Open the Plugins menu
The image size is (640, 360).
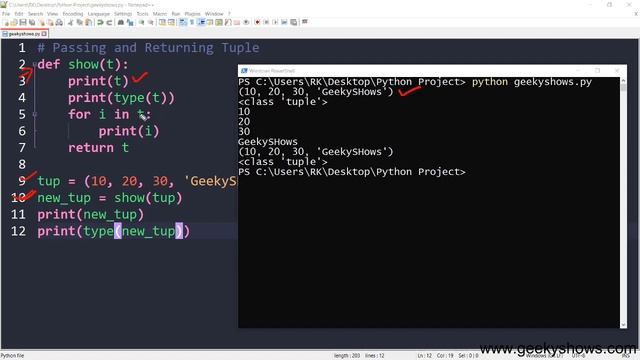point(192,14)
